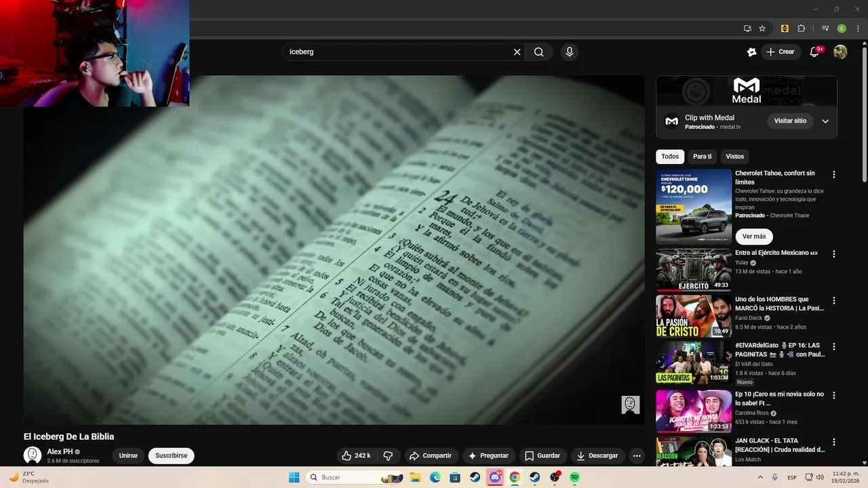Open the Chevrolet Tahoe $120,000 ad thumbnail
Image resolution: width=868 pixels, height=488 pixels.
coord(694,207)
